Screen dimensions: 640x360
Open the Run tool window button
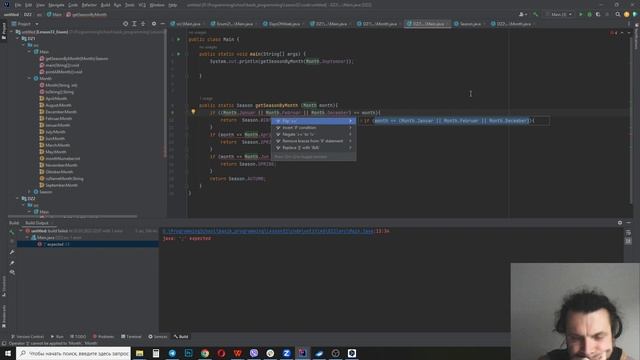pos(57,337)
